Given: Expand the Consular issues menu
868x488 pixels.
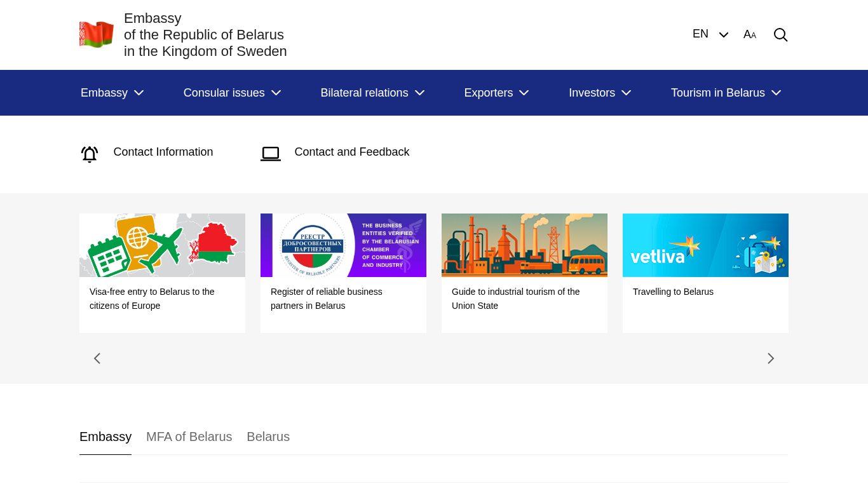Looking at the screenshot, I should click(232, 93).
